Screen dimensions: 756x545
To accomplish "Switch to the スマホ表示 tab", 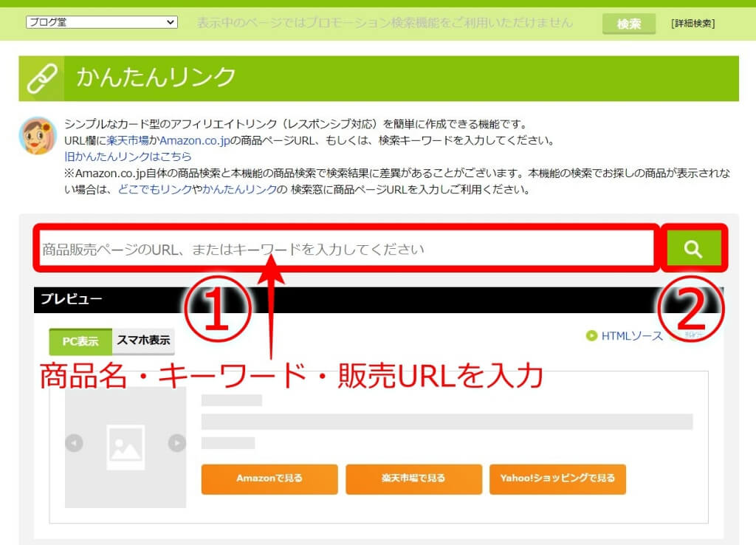I will click(x=143, y=340).
